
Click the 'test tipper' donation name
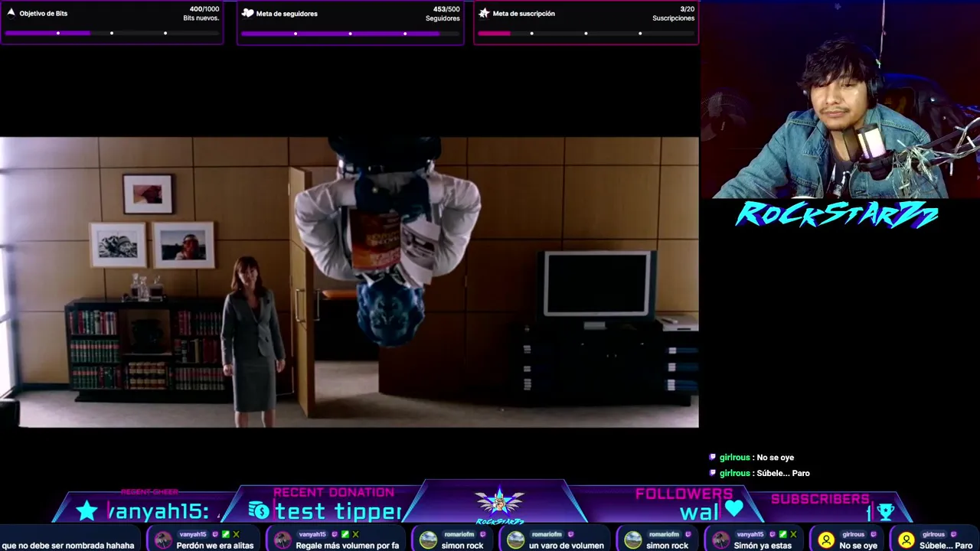tap(338, 511)
